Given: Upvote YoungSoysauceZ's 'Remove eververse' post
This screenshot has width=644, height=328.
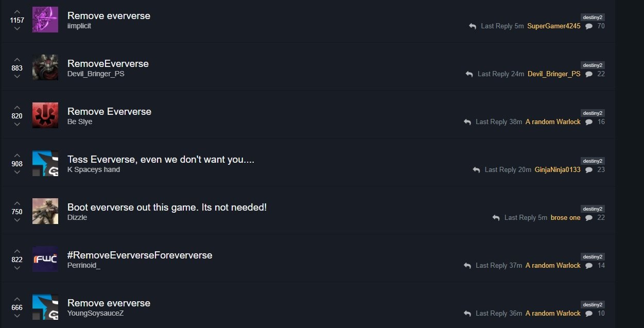Looking at the screenshot, I should [17, 299].
